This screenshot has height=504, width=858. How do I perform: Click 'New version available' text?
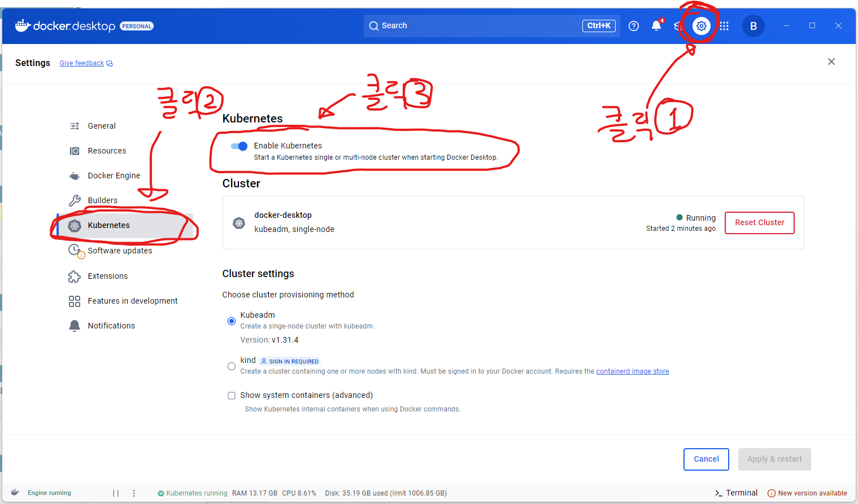[x=812, y=493]
